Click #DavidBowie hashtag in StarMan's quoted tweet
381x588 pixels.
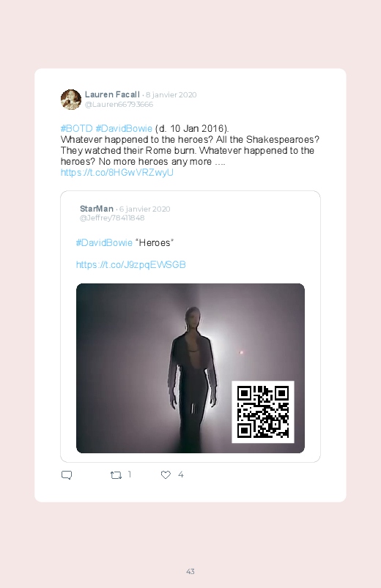click(104, 242)
